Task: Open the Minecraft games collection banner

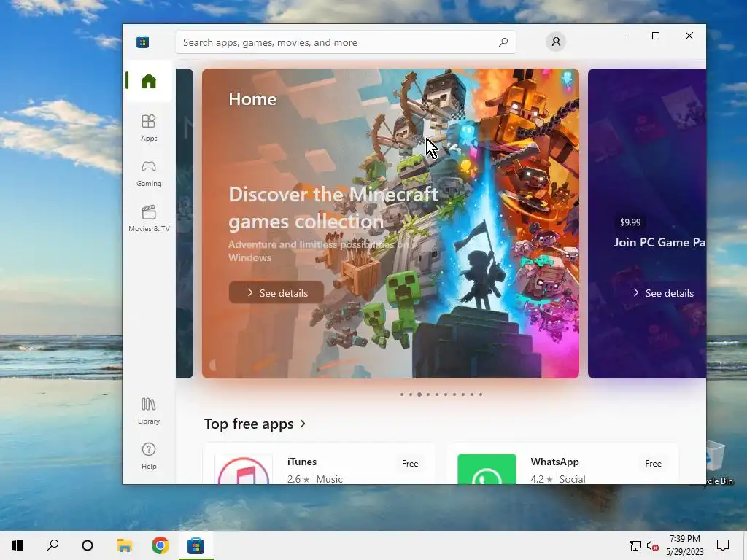Action: point(391,223)
